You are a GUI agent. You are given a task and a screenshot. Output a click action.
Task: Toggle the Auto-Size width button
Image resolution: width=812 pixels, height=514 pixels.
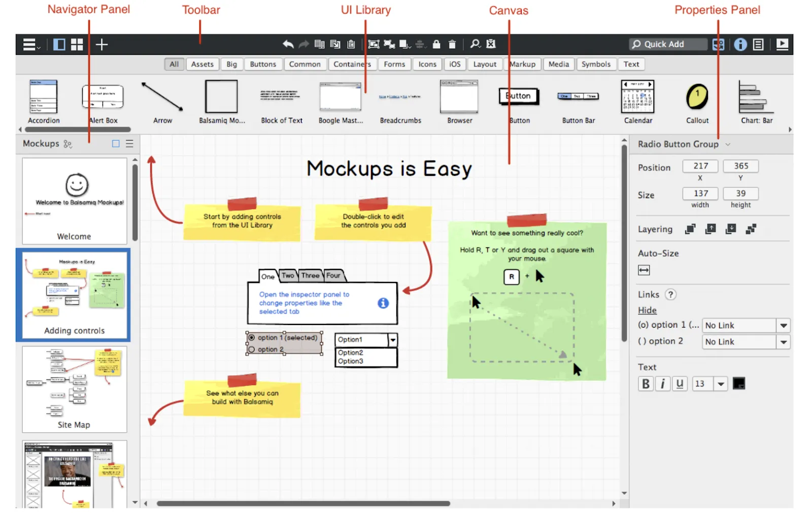click(x=644, y=270)
